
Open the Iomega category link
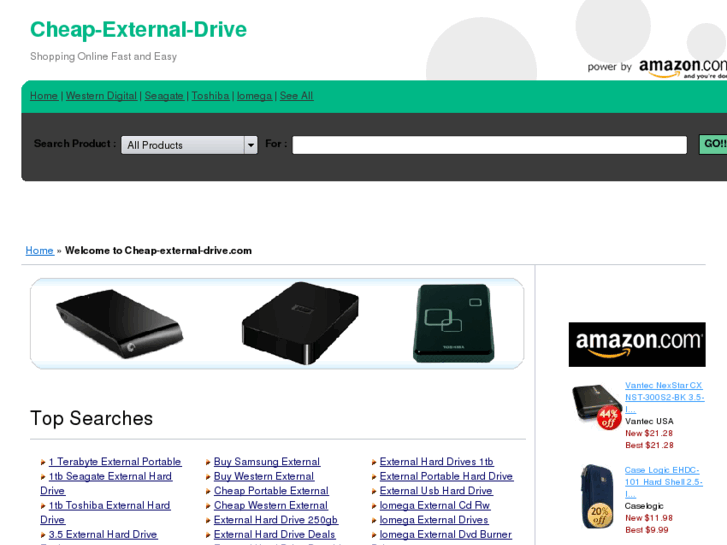pos(254,96)
